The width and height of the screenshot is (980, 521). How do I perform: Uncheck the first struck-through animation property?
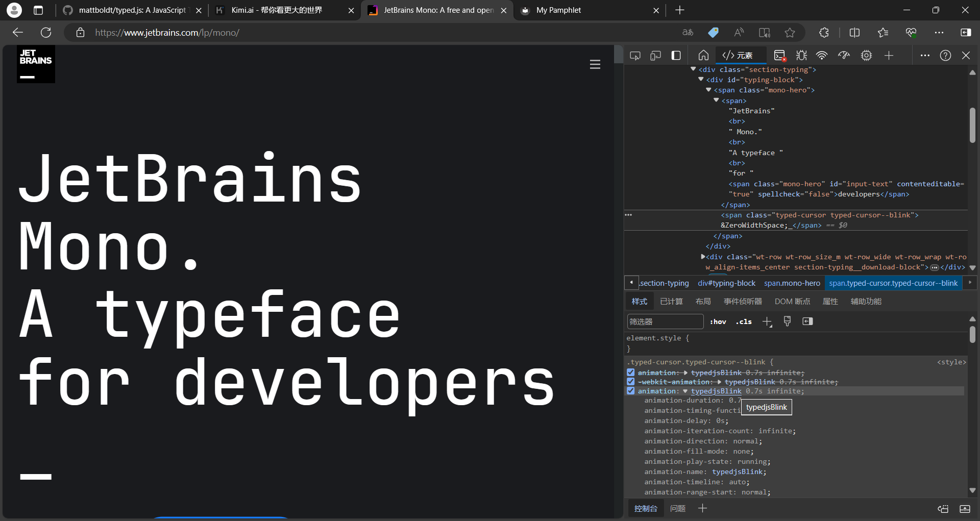pos(631,373)
